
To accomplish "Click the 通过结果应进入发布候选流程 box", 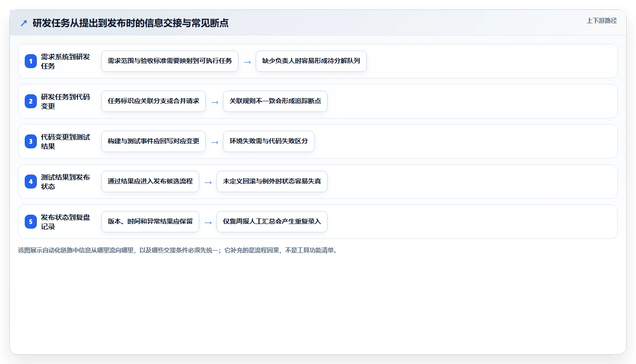I will tap(150, 182).
